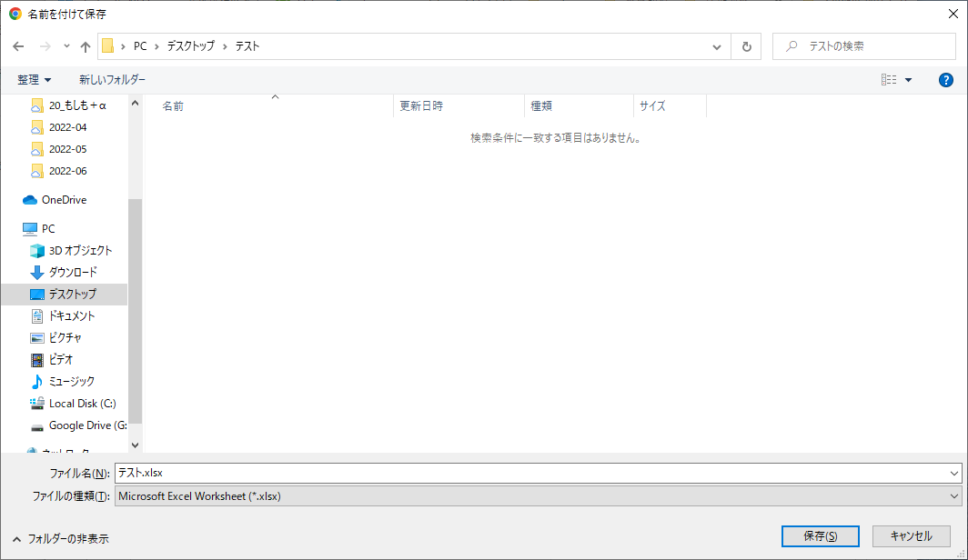Open the view options dropdown arrow

point(908,80)
